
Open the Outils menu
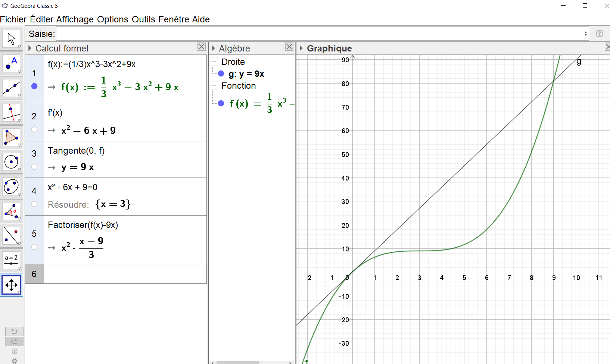coord(143,19)
